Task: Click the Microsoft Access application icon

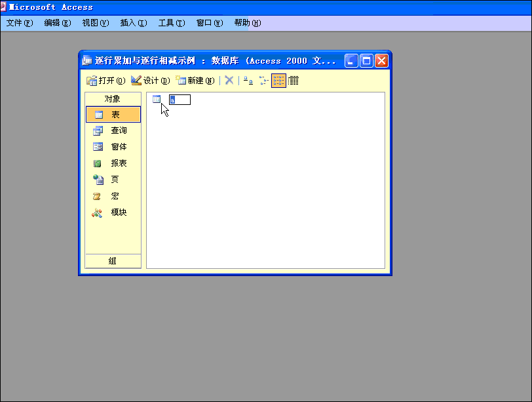Action: tap(3, 7)
